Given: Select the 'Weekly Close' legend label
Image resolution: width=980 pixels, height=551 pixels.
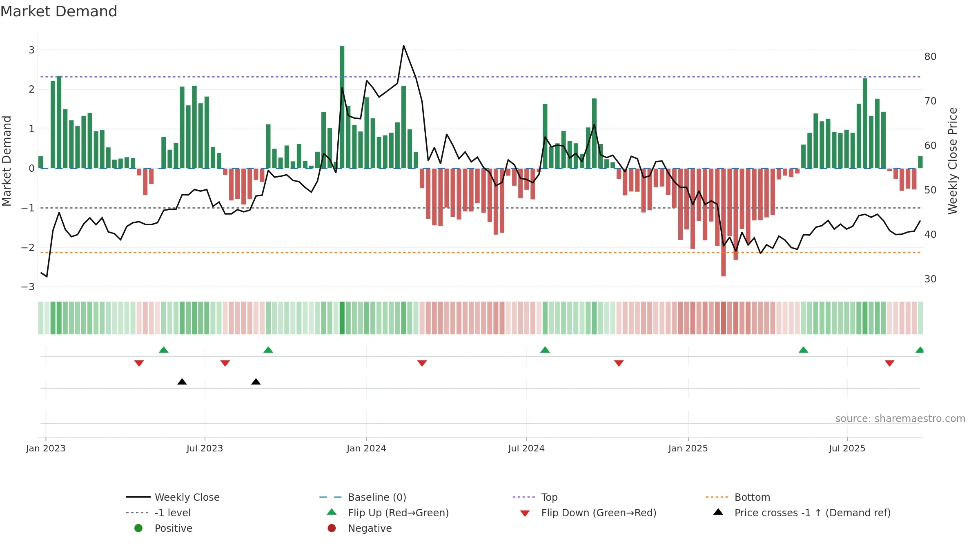Looking at the screenshot, I should tap(187, 497).
